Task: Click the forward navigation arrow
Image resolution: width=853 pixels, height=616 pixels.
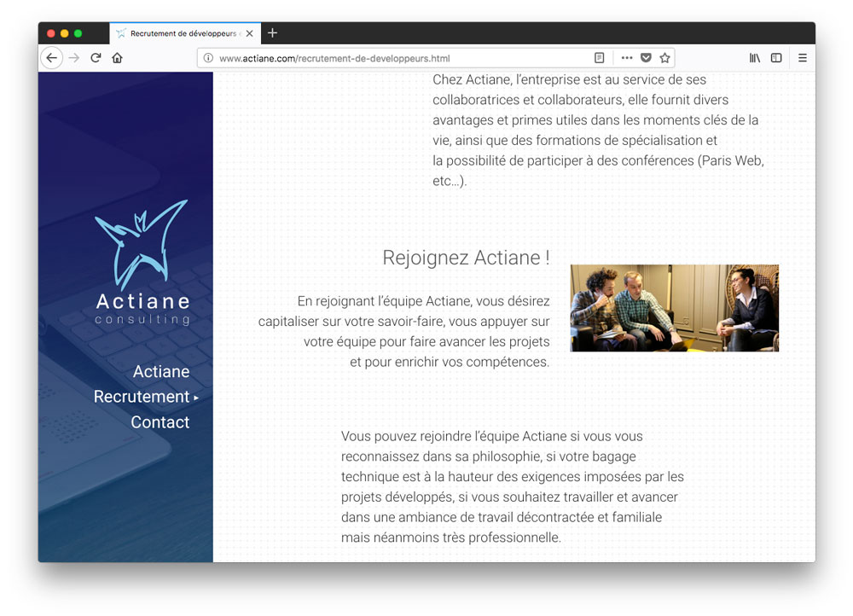Action: tap(74, 58)
